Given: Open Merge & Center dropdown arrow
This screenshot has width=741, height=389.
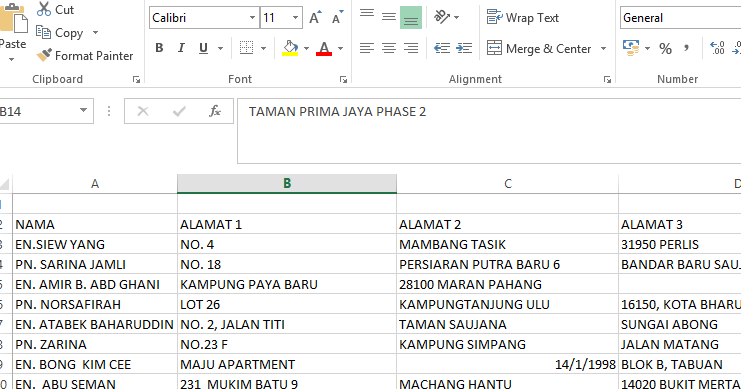Looking at the screenshot, I should click(603, 49).
